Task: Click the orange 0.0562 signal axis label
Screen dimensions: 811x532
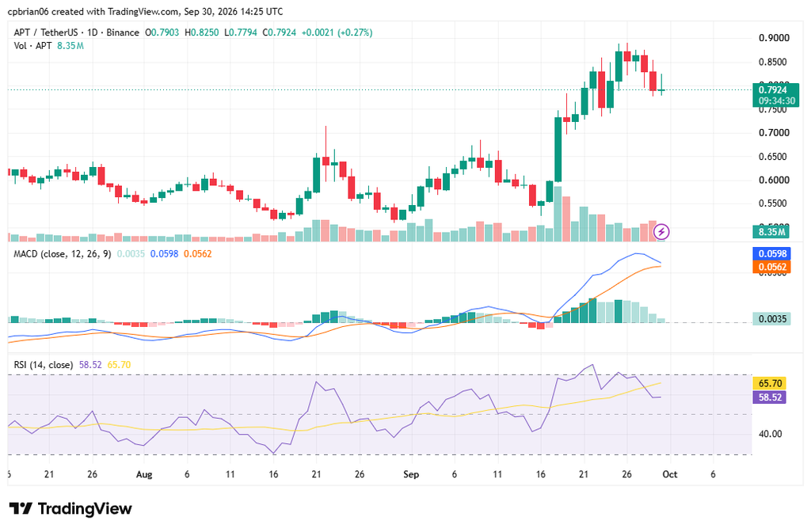Action: click(x=771, y=267)
